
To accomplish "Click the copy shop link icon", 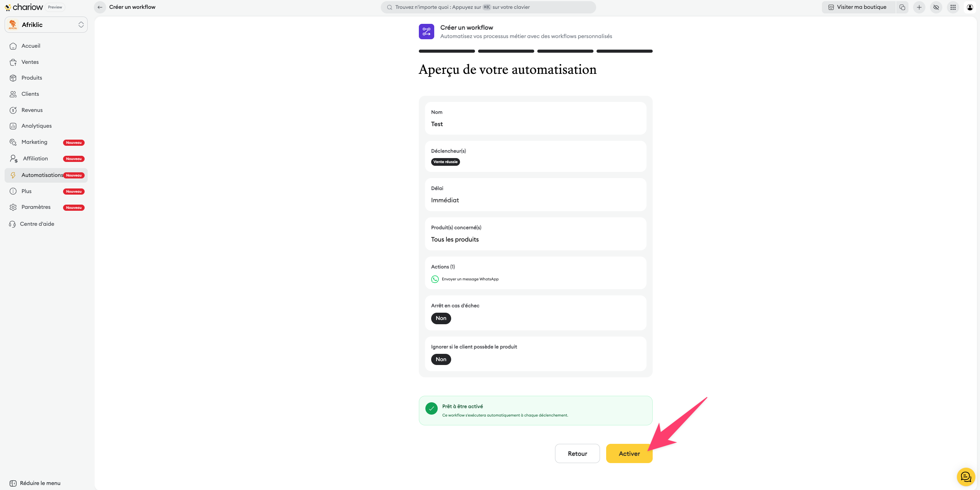I will pos(902,7).
